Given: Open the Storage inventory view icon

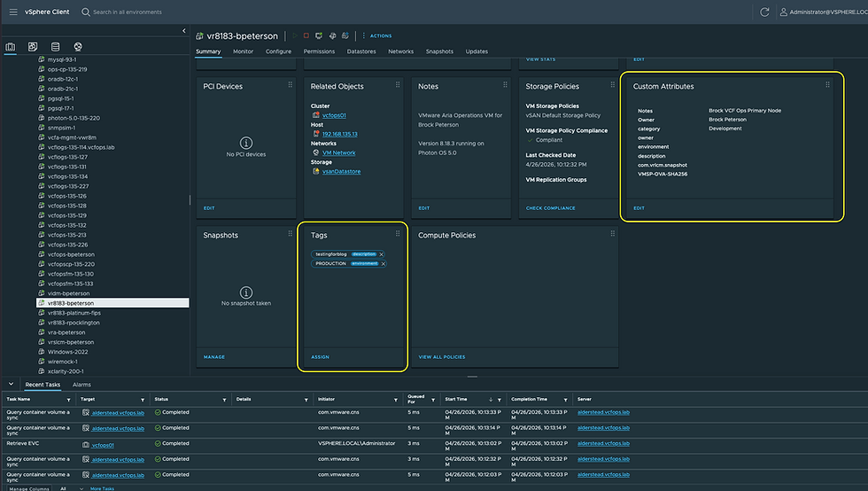Looking at the screenshot, I should point(56,46).
